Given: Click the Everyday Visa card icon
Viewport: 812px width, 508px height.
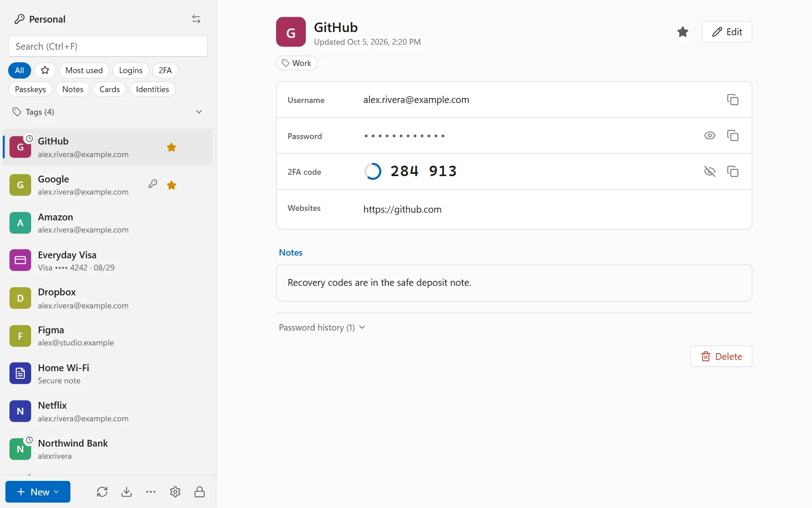Looking at the screenshot, I should point(20,261).
